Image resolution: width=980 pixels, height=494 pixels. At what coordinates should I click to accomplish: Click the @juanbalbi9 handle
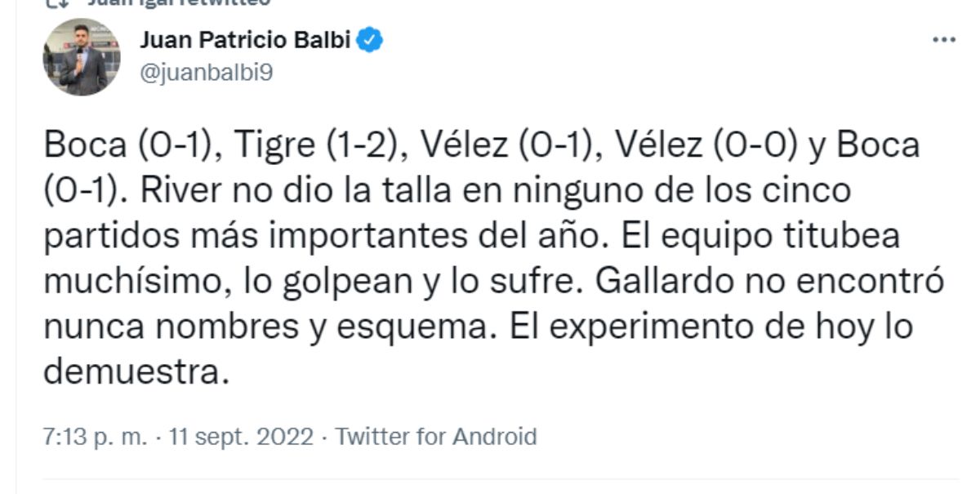pos(207,73)
